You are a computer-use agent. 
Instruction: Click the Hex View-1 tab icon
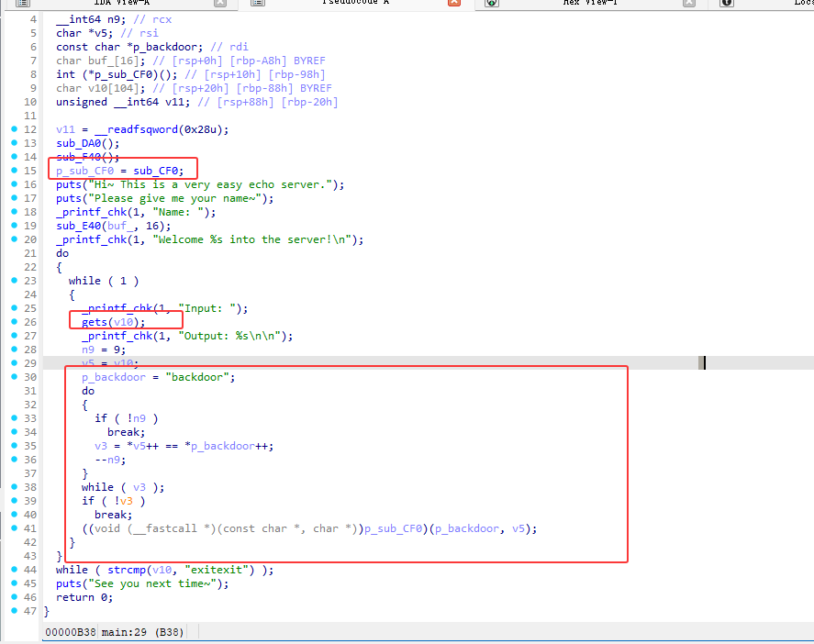click(x=492, y=4)
